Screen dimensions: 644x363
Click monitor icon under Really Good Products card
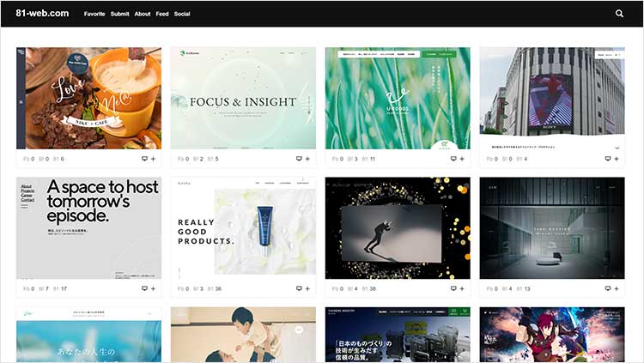pyautogui.click(x=299, y=288)
